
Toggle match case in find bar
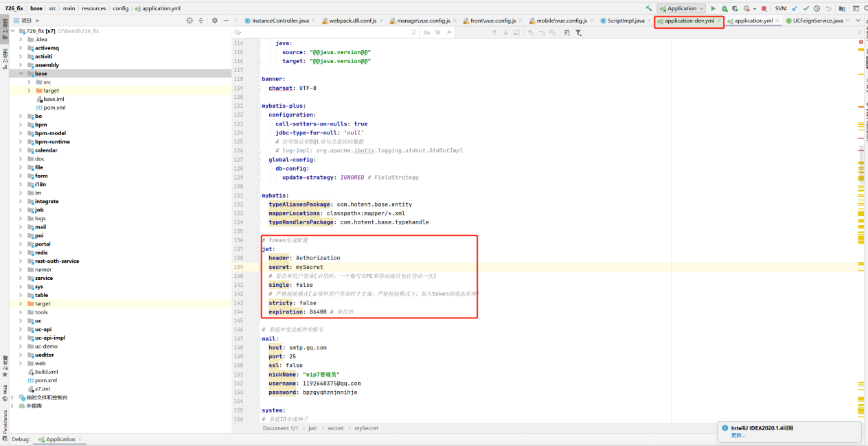point(426,32)
